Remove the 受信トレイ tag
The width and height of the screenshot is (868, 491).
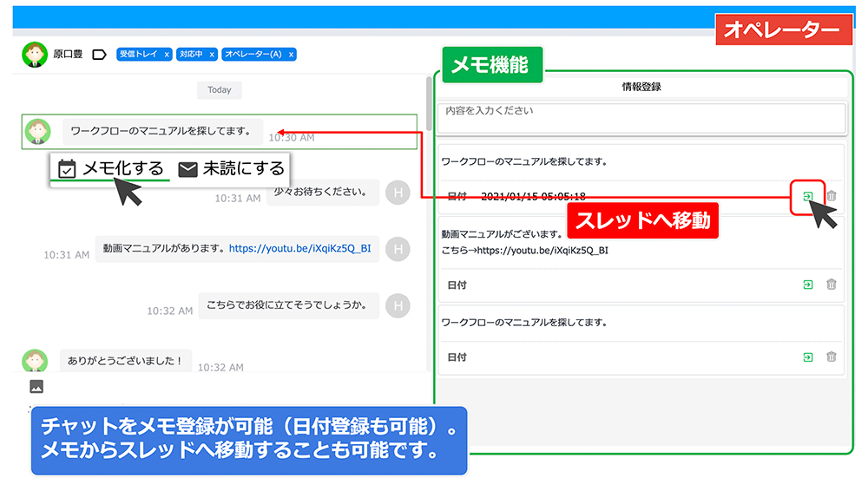click(166, 55)
